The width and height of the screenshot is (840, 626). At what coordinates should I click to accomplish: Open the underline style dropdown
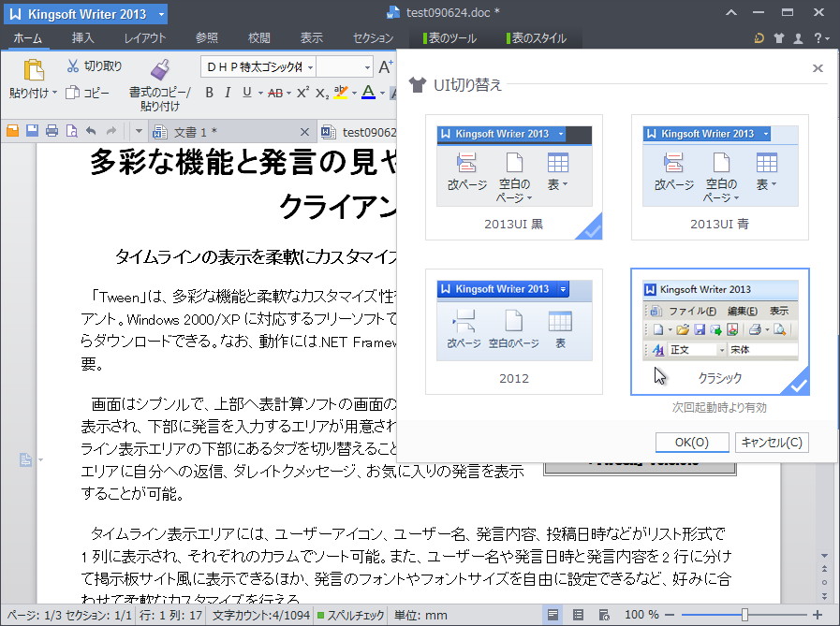259,93
